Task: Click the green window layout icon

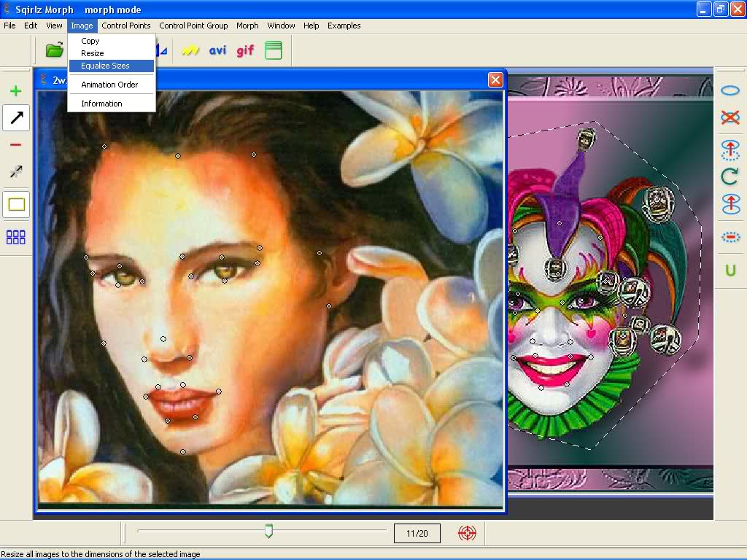Action: 274,50
